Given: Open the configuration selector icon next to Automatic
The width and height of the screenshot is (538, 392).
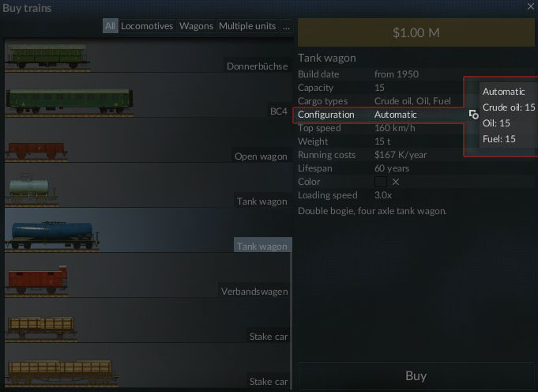Looking at the screenshot, I should tap(473, 115).
